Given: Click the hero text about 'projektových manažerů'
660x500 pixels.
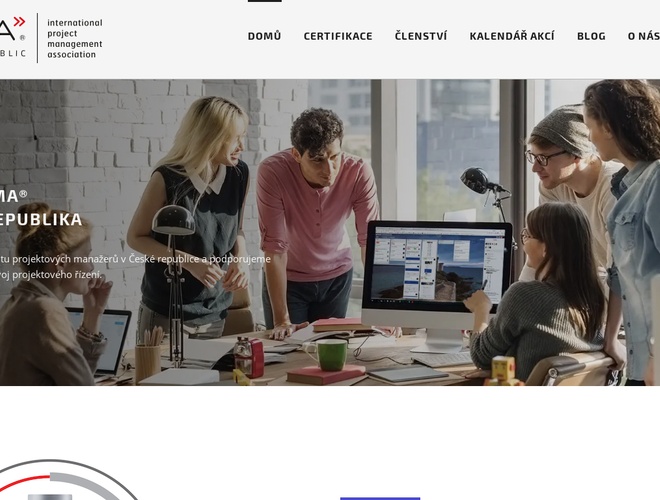Looking at the screenshot, I should [135, 259].
